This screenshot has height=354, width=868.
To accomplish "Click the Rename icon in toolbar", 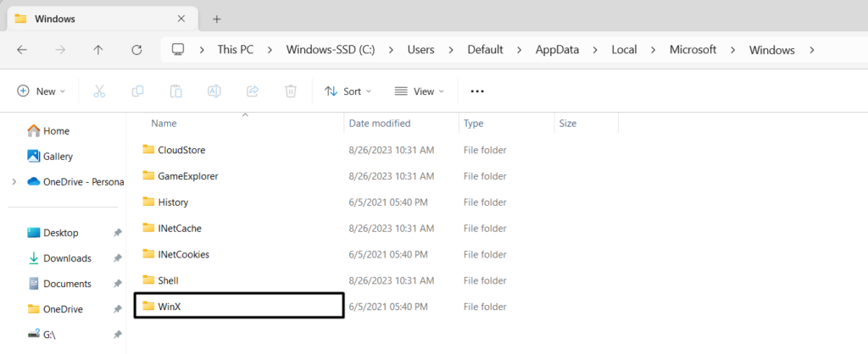I will click(x=214, y=91).
